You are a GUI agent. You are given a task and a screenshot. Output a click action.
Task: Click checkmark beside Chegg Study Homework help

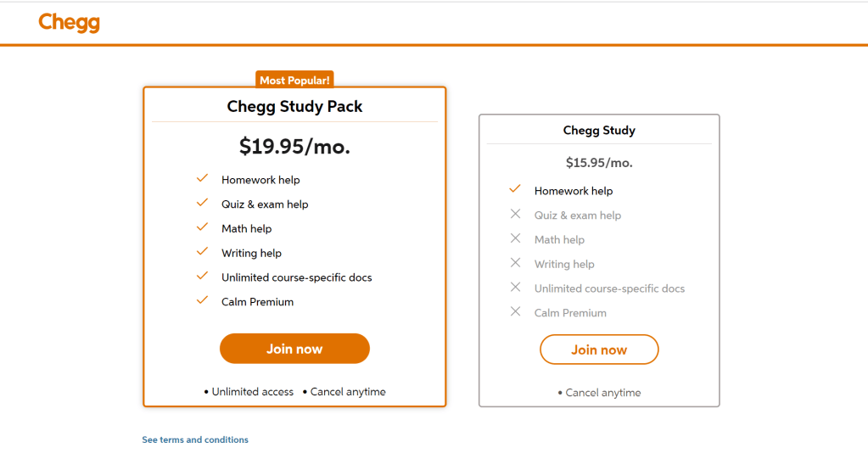tap(515, 190)
